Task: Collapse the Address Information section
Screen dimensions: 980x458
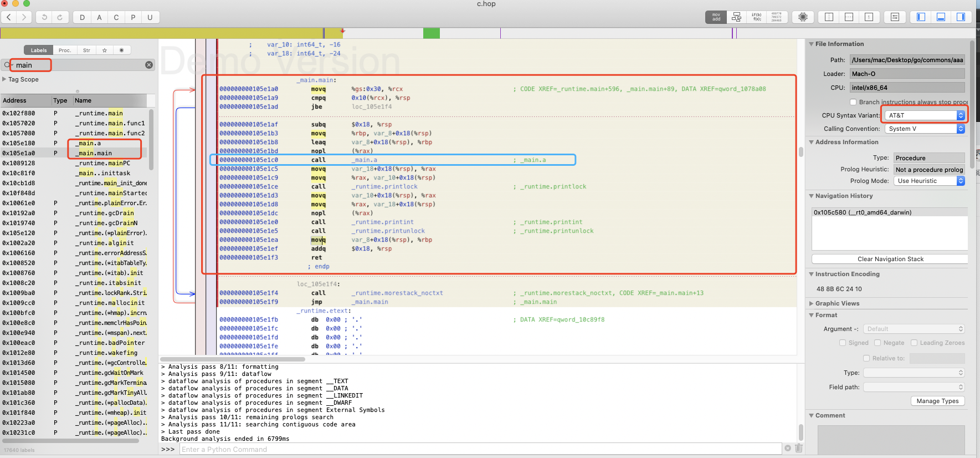Action: point(811,142)
